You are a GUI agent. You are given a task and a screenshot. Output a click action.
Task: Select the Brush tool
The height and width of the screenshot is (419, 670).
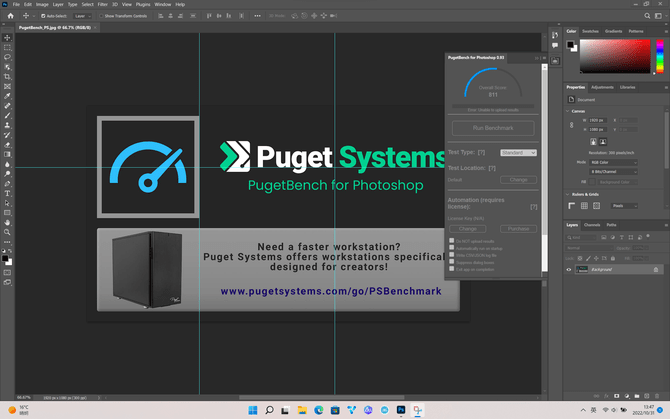tap(7, 116)
